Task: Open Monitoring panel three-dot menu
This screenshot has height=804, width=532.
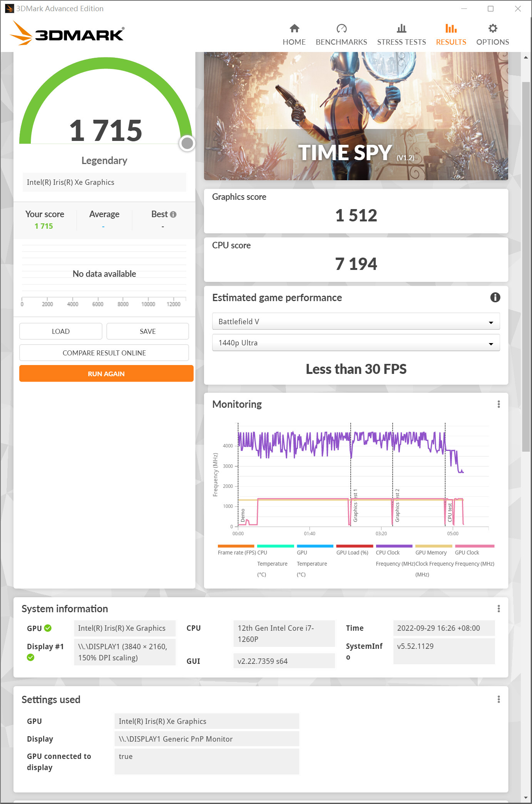Action: click(499, 404)
